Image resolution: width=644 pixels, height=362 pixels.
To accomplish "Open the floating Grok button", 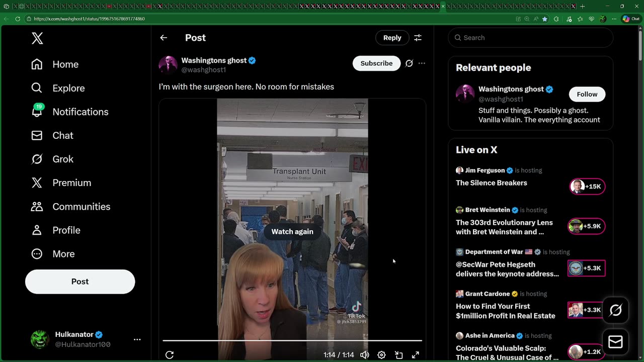I will pos(615,310).
